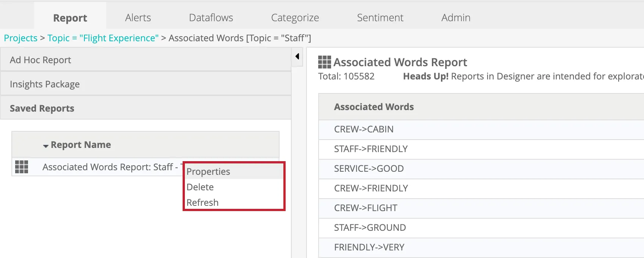Image resolution: width=644 pixels, height=258 pixels.
Task: Open the Sentiment tab
Action: [x=380, y=18]
